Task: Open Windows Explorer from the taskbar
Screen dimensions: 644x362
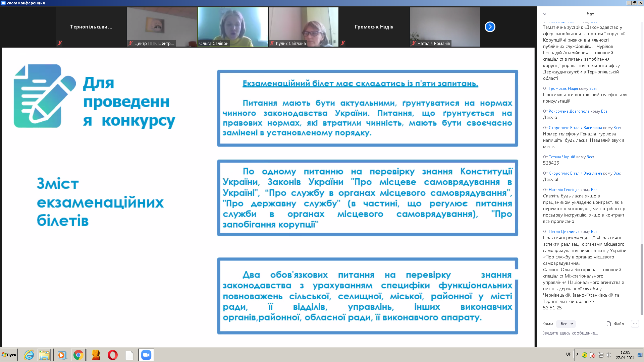Action: [x=44, y=355]
